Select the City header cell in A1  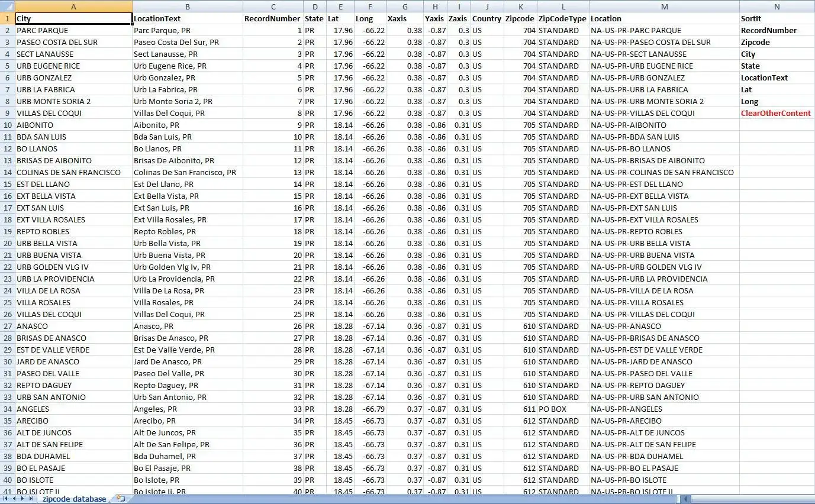click(x=73, y=19)
